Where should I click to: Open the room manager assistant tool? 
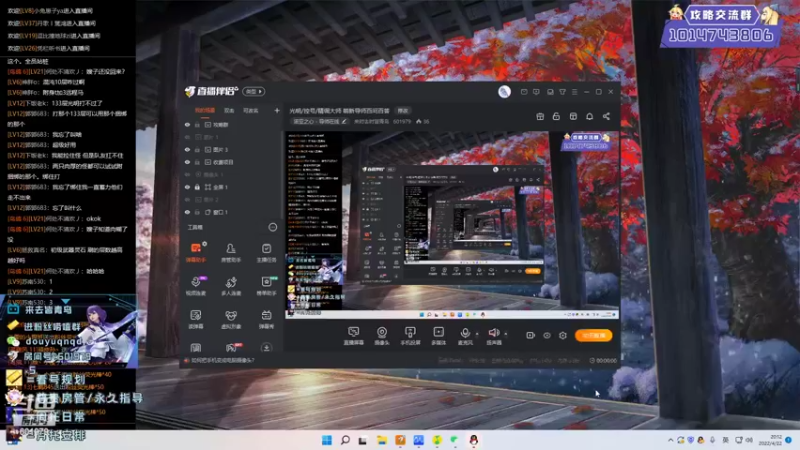[231, 252]
